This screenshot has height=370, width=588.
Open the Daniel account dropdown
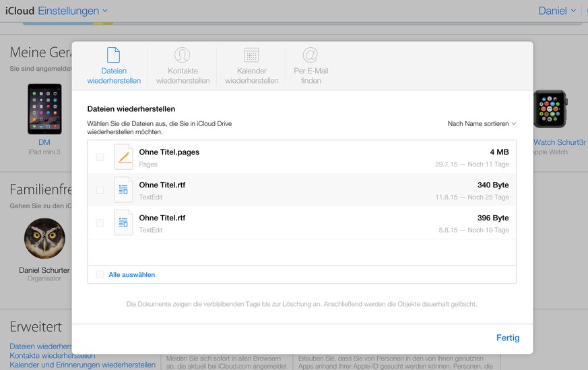(557, 11)
